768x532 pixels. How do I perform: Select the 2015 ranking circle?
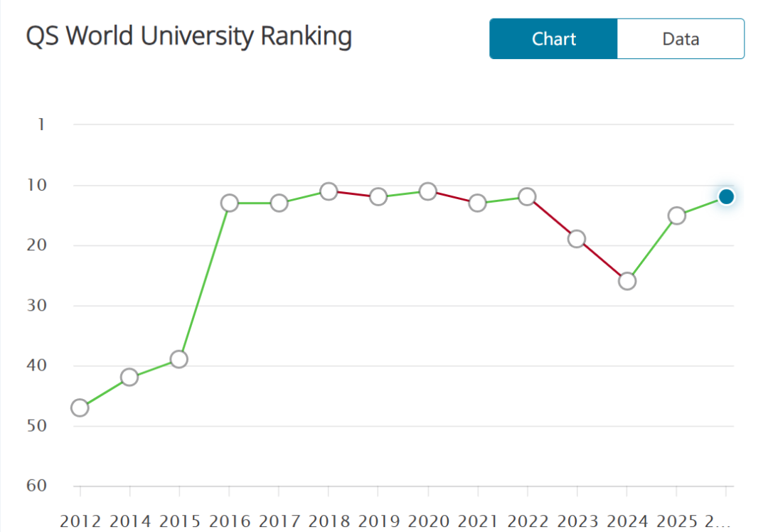coord(179,358)
